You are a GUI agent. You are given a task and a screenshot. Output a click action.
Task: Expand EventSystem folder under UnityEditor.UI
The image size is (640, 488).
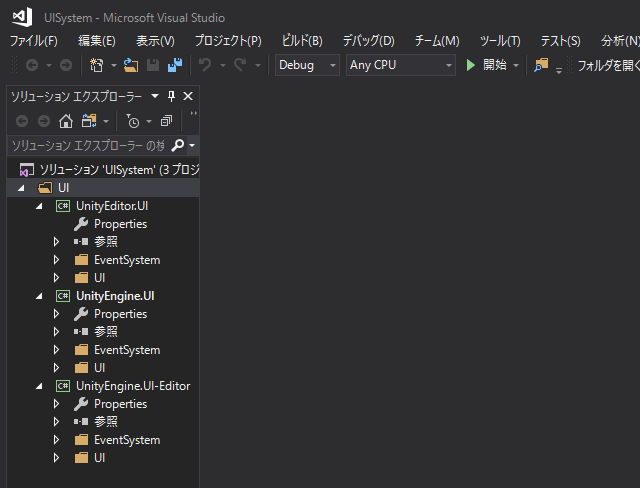pos(56,260)
